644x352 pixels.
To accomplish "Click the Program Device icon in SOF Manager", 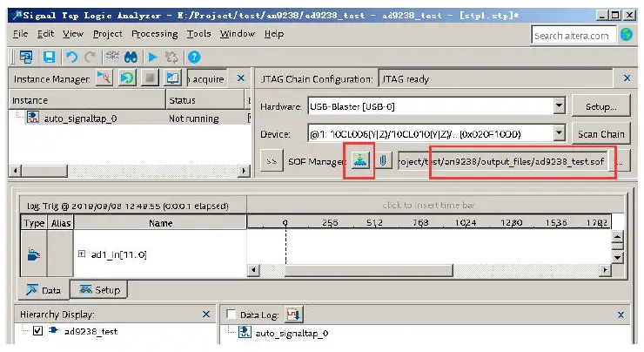I will (x=360, y=161).
